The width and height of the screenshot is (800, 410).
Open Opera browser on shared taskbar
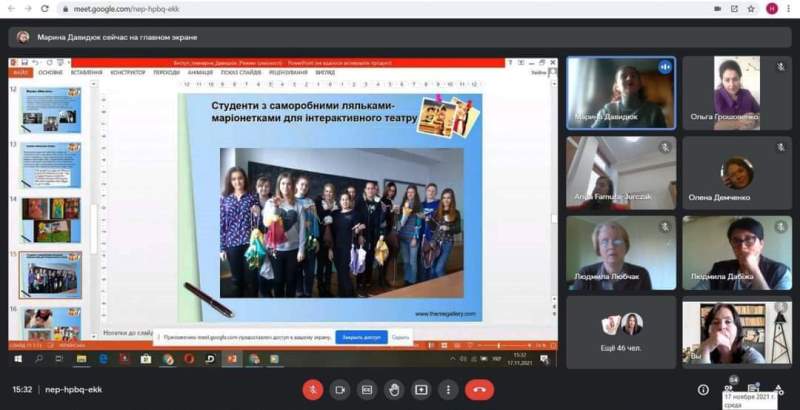[x=189, y=360]
